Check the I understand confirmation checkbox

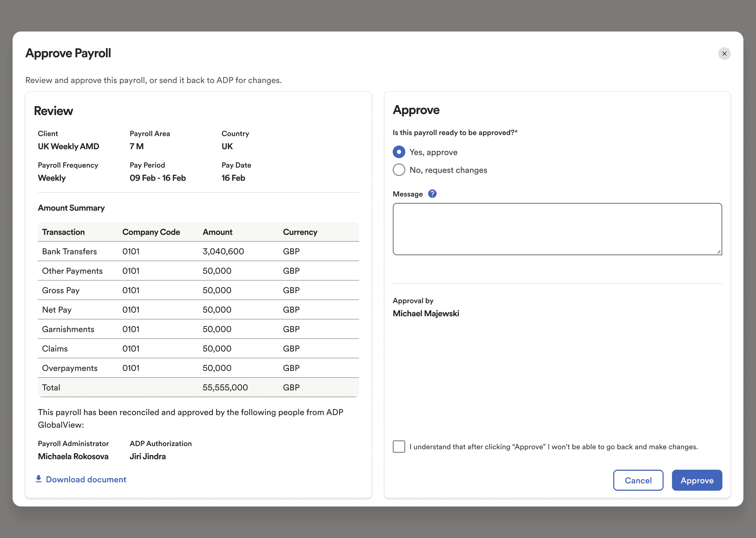(399, 447)
